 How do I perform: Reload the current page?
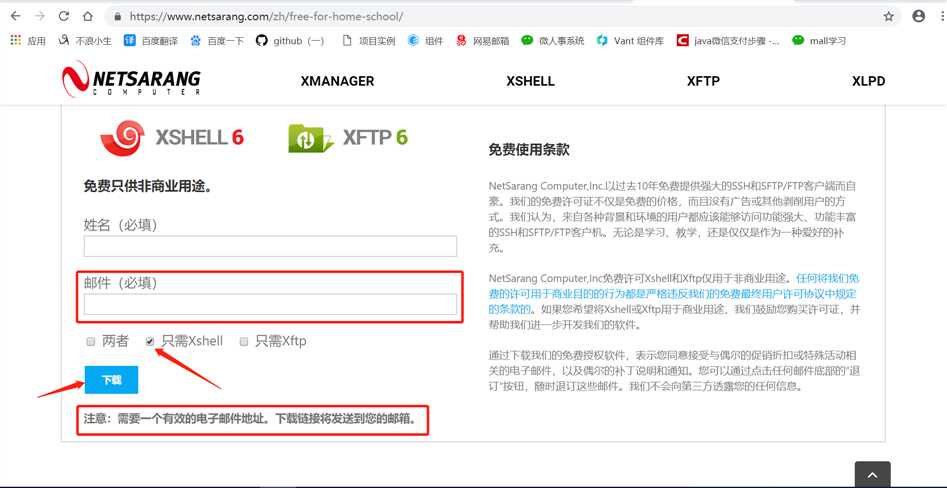(64, 16)
